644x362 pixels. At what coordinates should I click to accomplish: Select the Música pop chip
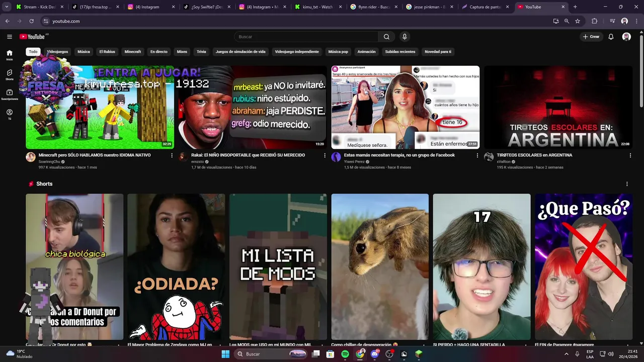[338, 52]
